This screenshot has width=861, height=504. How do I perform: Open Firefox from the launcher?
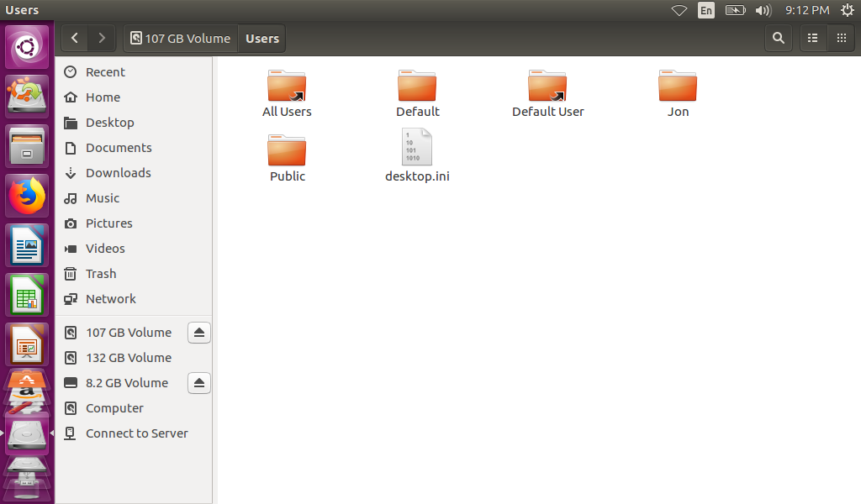[x=27, y=197]
